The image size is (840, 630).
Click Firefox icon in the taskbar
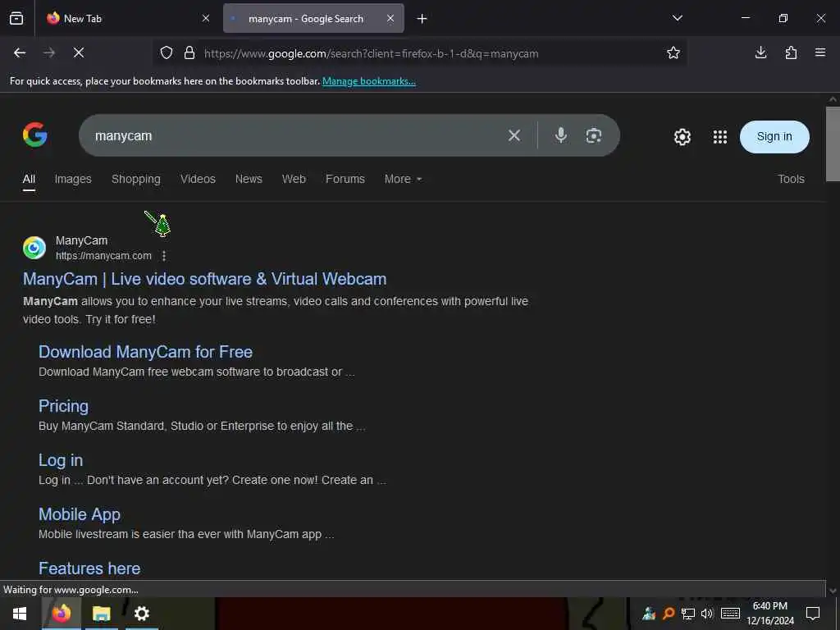(61, 614)
